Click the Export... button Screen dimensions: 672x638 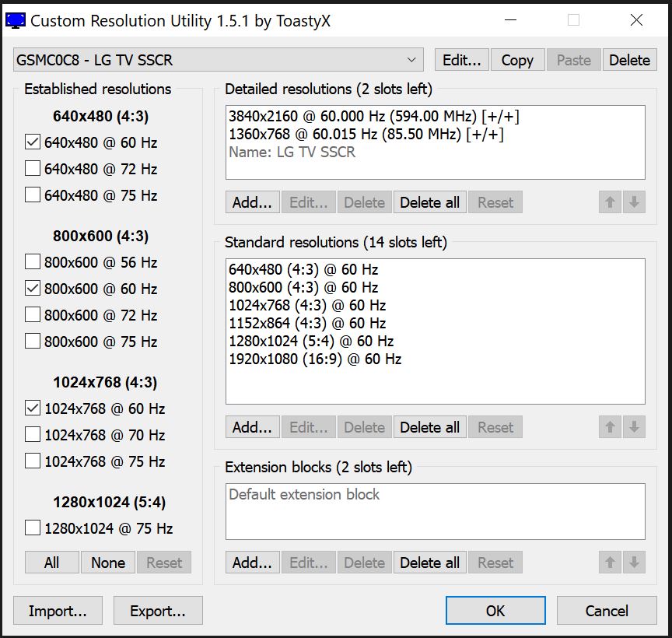pyautogui.click(x=158, y=610)
